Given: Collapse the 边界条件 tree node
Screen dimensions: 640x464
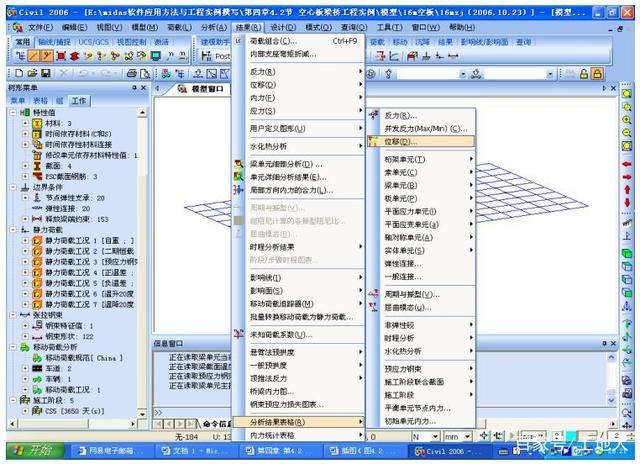Looking at the screenshot, I should coord(13,187).
